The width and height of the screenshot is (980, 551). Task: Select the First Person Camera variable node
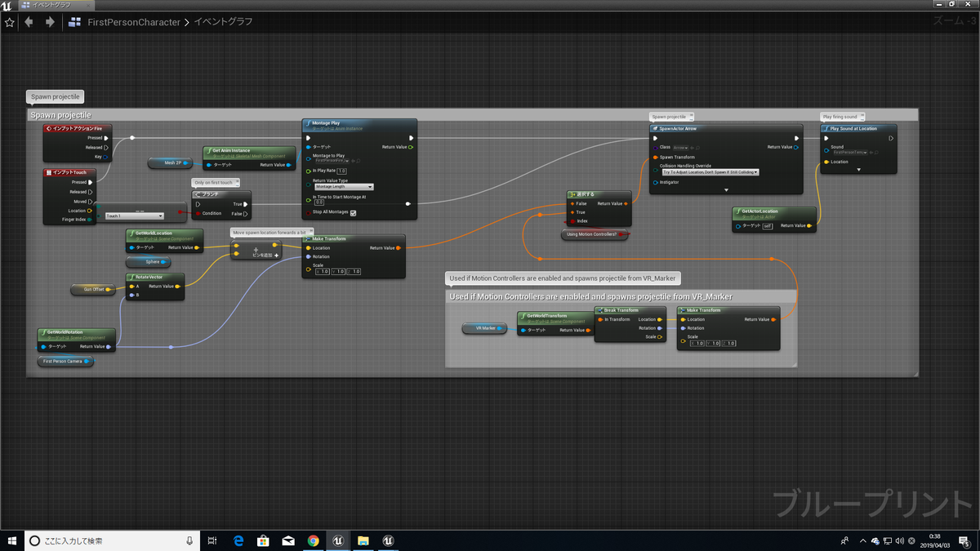click(x=65, y=361)
